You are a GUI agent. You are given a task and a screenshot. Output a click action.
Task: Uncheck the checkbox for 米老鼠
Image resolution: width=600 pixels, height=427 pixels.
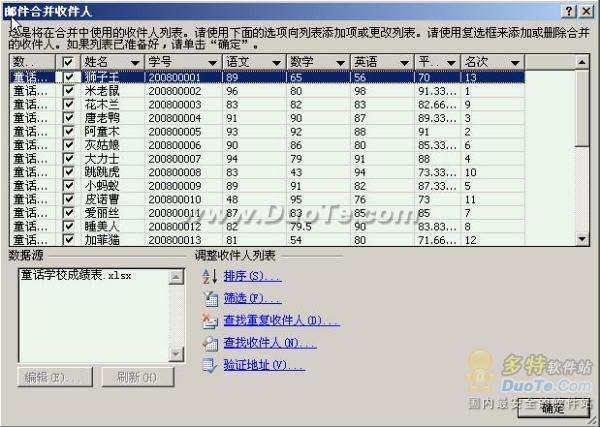[68, 91]
